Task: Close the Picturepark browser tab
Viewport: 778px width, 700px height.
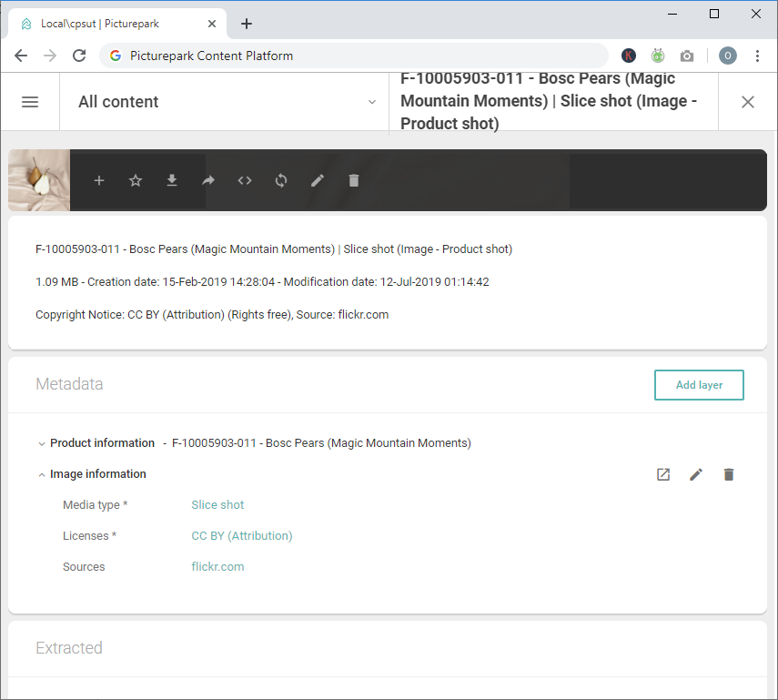Action: [212, 24]
